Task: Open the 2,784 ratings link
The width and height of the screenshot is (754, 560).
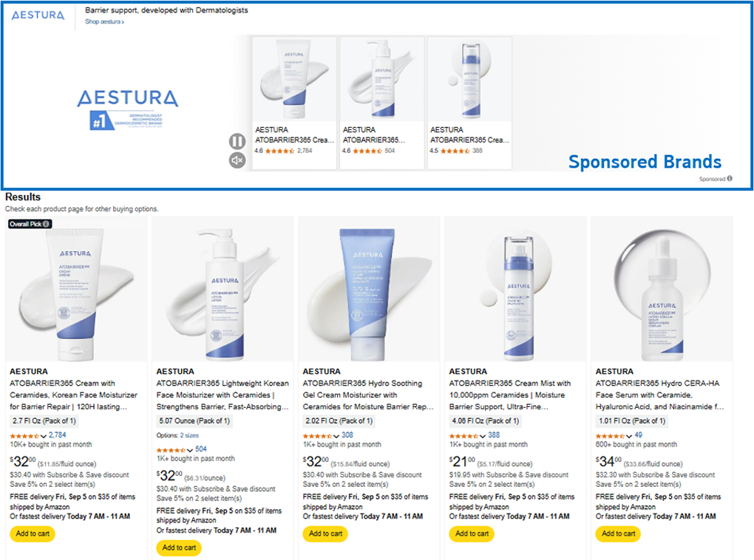Action: (x=57, y=435)
